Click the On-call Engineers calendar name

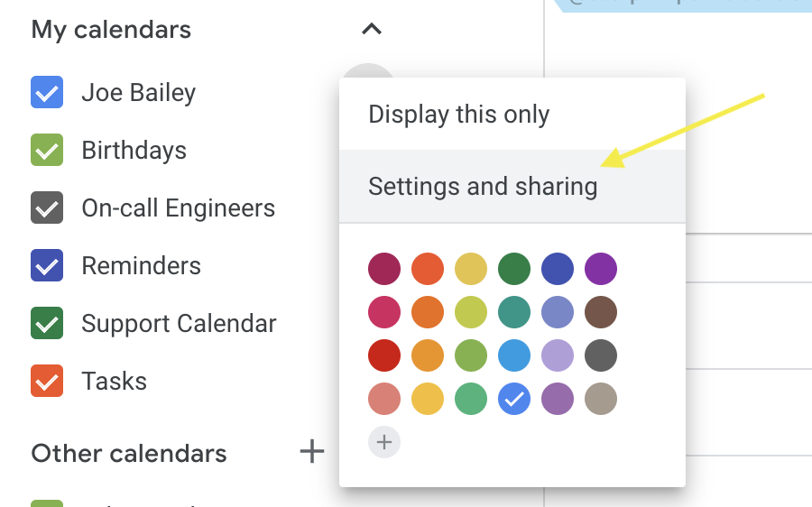point(178,208)
